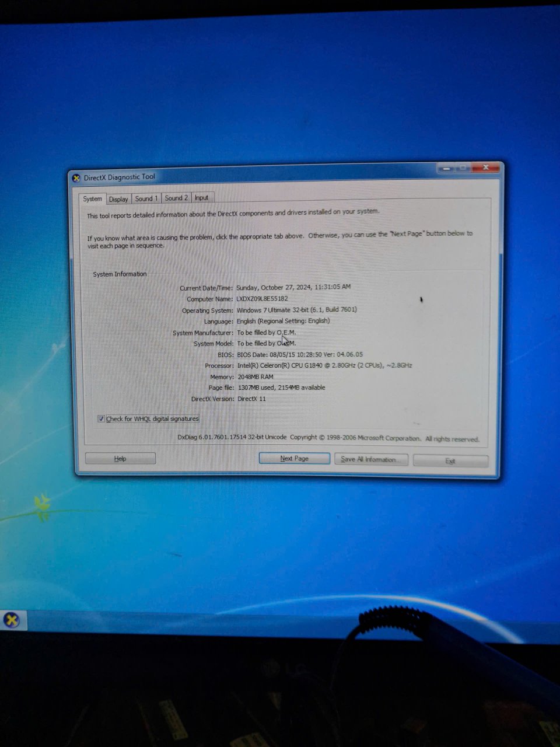Viewport: 560px width, 747px height.
Task: Click the Processor value Intel Celeron G1840
Action: pos(324,365)
